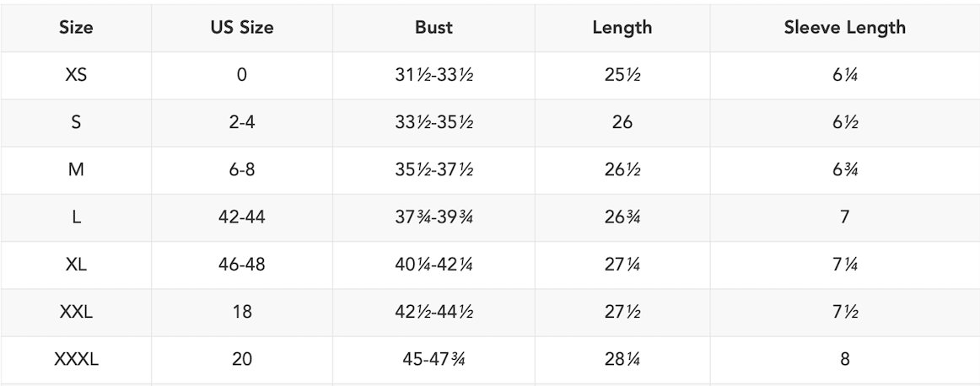
Task: Select the Bust column header
Action: coord(433,27)
